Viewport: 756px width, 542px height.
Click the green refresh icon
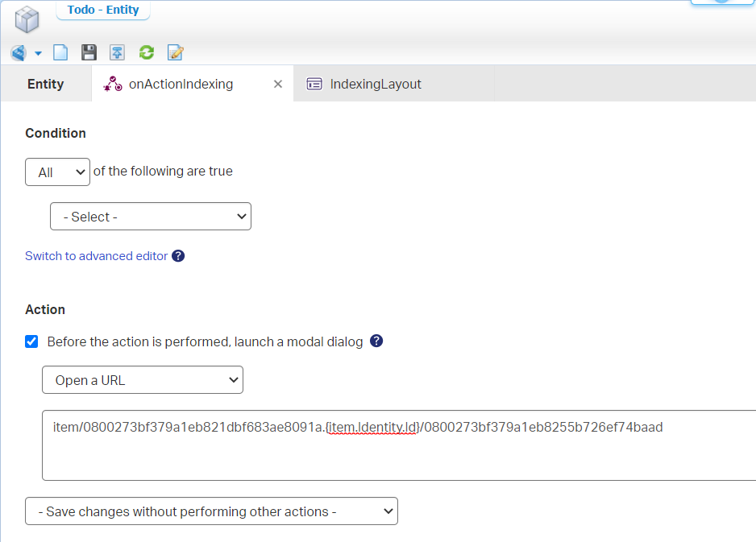(x=146, y=53)
